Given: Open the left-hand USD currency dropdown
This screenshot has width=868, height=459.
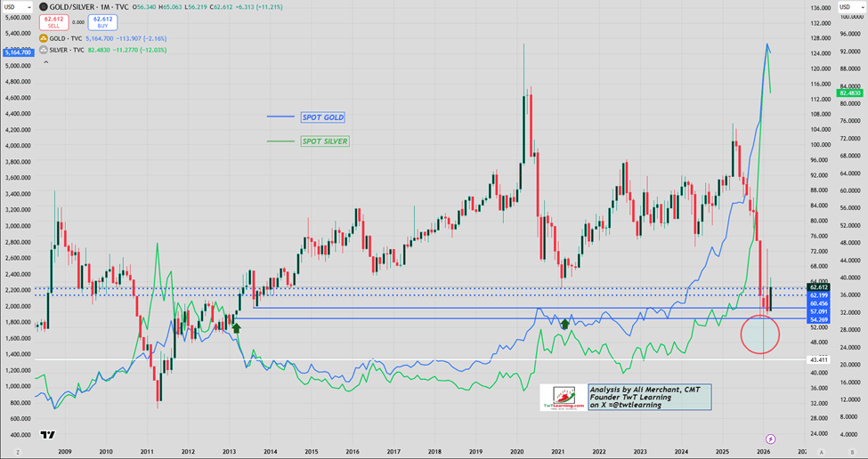Looking at the screenshot, I should (17, 7).
